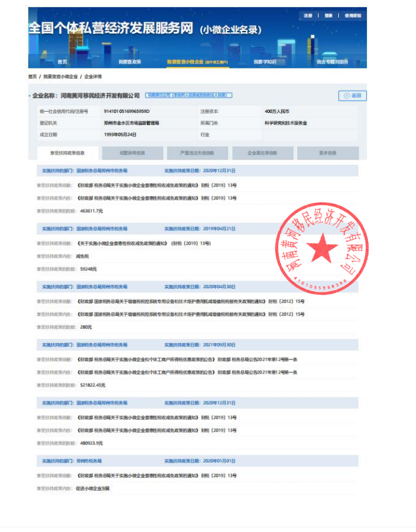Click the policy date 2020年04月30日
This screenshot has height=532, width=416.
point(219,286)
